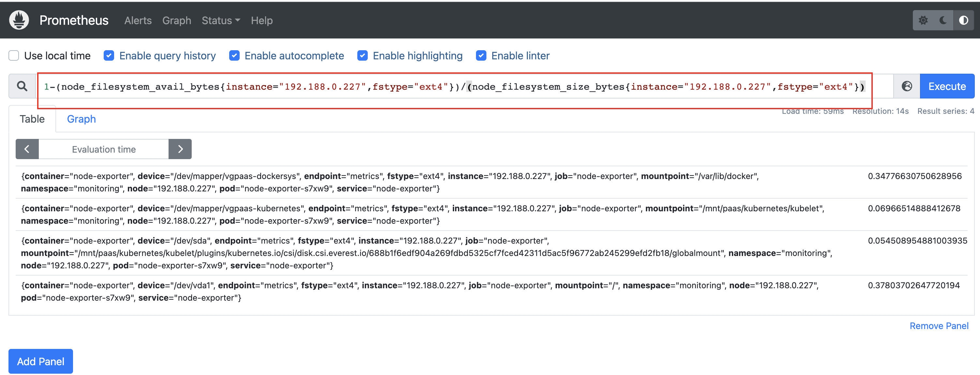Viewport: 980px width, 375px height.
Task: Open the Alerts page
Action: (x=138, y=21)
